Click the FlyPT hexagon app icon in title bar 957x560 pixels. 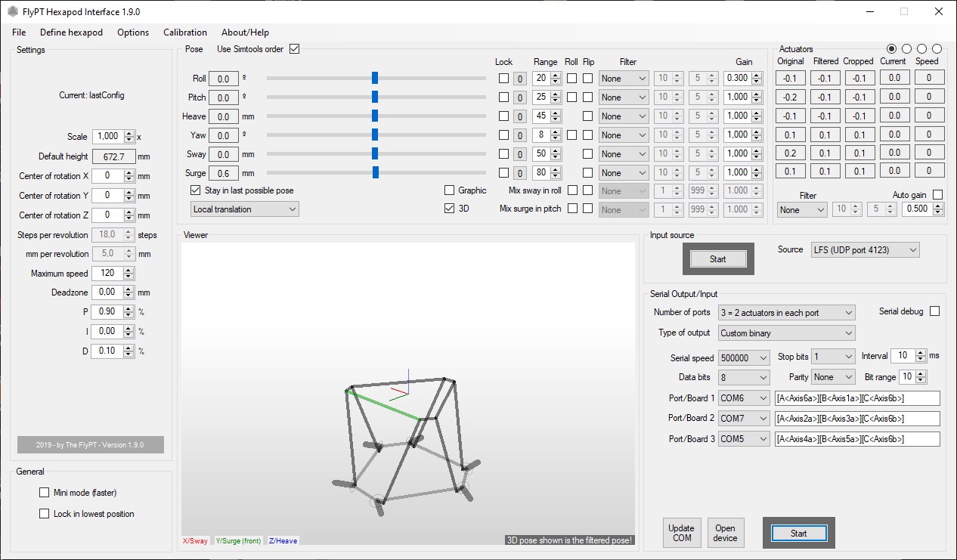[13, 11]
